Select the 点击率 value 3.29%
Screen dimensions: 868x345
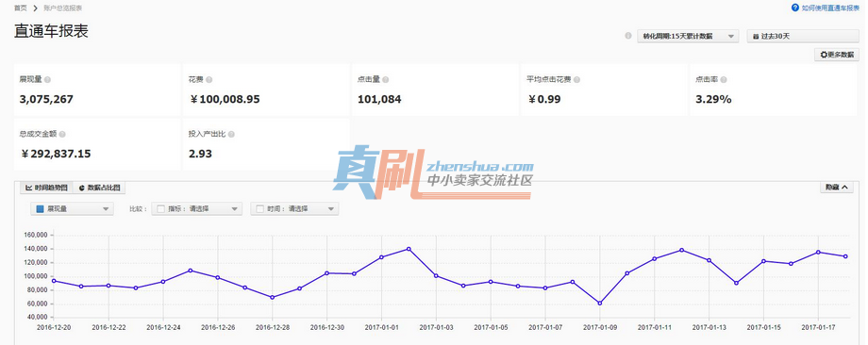(x=713, y=100)
